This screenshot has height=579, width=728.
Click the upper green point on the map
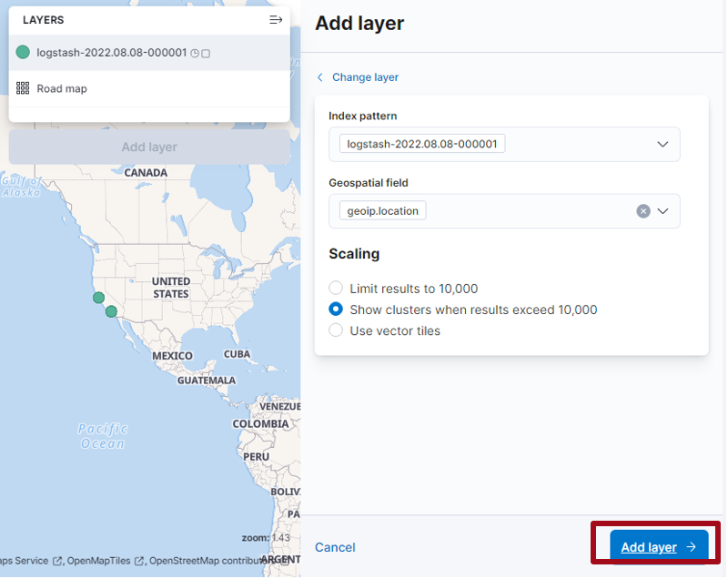tap(98, 298)
